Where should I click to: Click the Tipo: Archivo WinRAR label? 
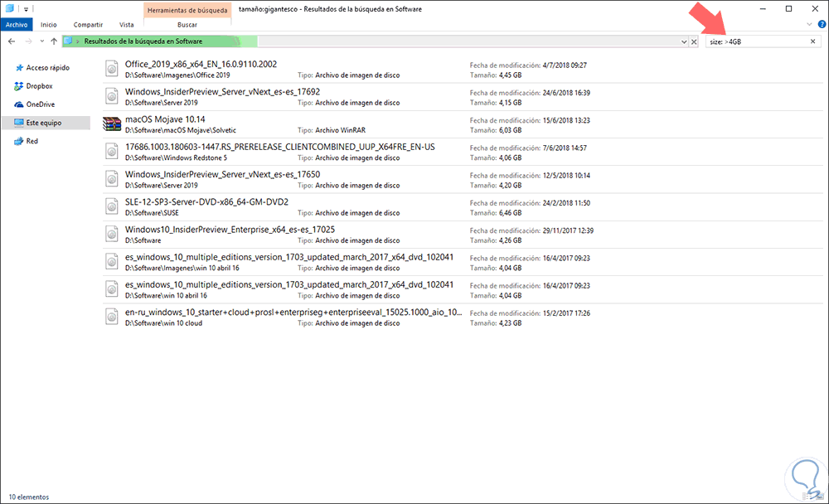(x=332, y=130)
